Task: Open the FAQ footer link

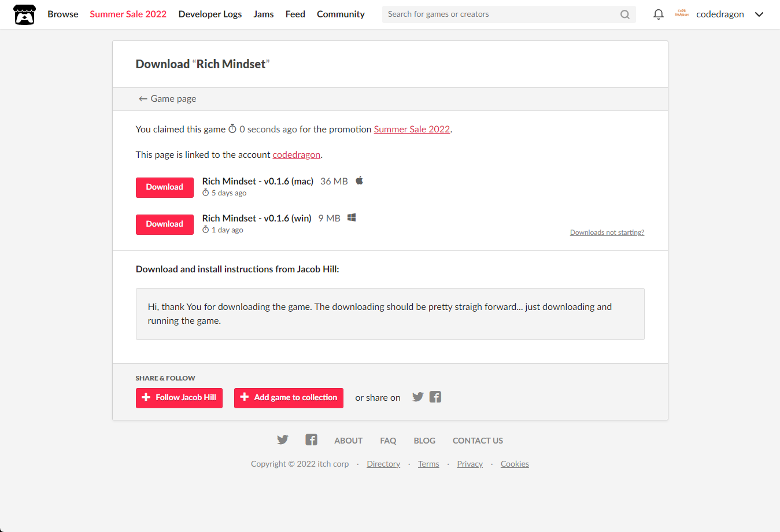Action: [x=388, y=441]
